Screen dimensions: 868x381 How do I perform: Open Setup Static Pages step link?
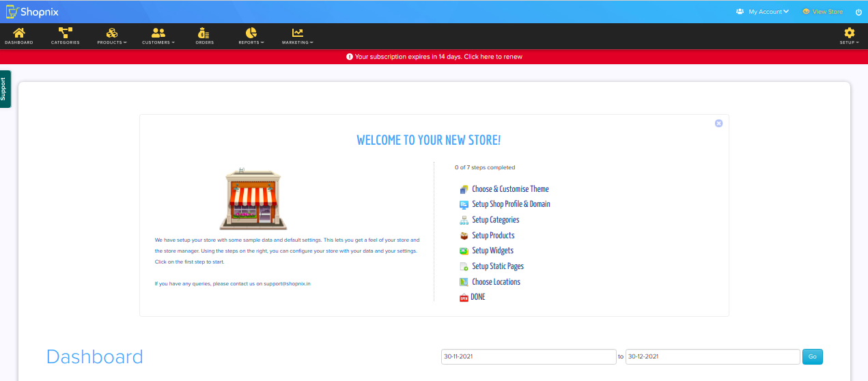coord(498,266)
